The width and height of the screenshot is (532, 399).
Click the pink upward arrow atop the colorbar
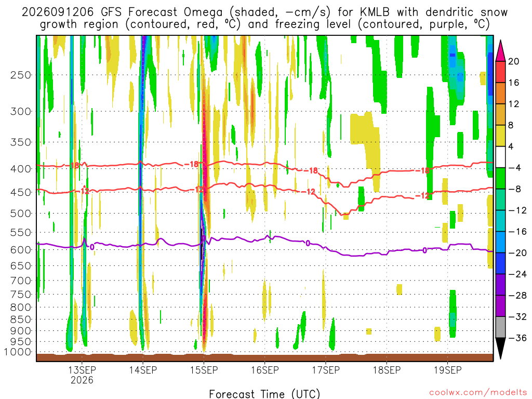click(x=500, y=51)
